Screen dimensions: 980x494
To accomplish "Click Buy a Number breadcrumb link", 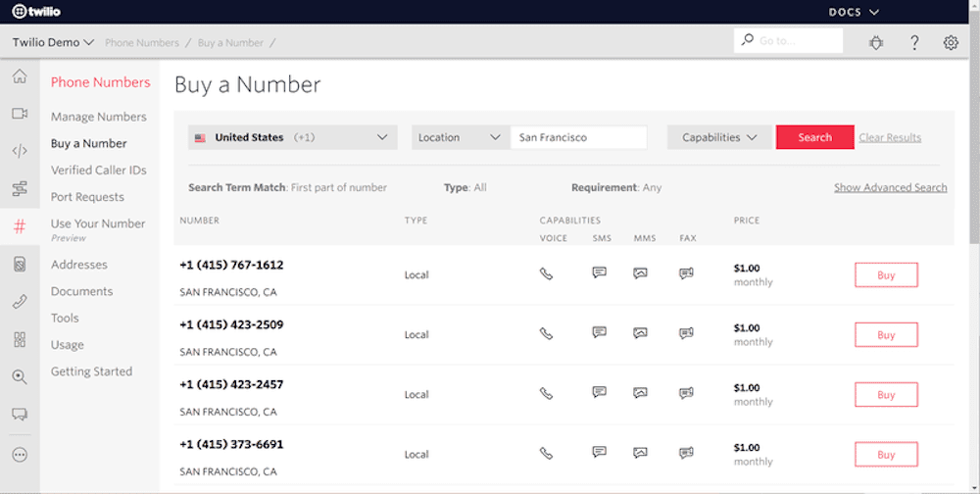I will pos(230,42).
